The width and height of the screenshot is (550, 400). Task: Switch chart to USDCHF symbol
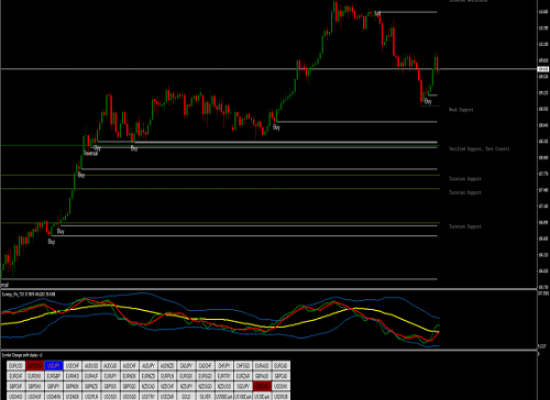(73, 366)
